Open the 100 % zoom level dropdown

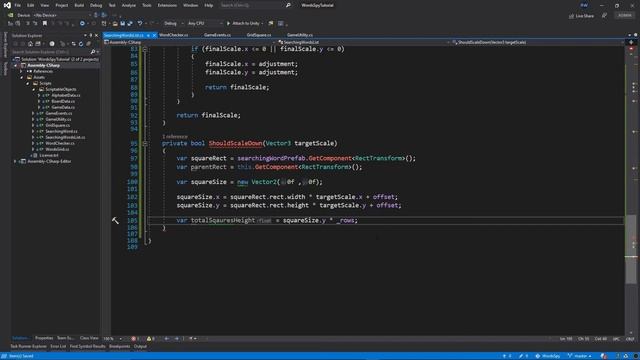[x=113, y=338]
